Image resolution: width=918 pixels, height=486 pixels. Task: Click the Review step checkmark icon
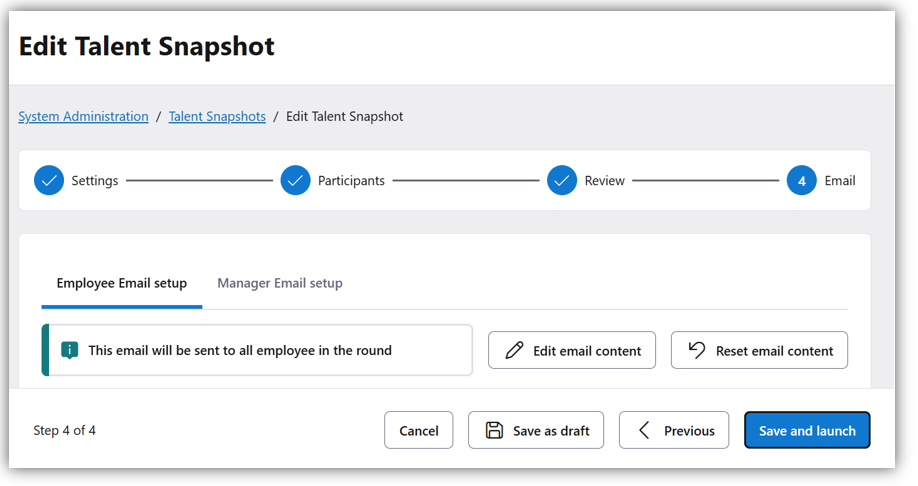[x=562, y=181]
